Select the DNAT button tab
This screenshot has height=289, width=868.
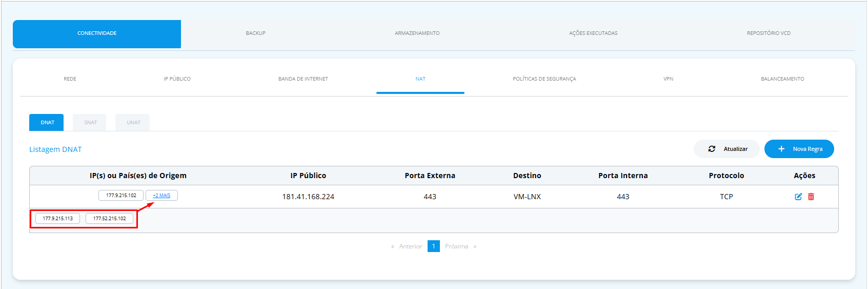coord(47,123)
